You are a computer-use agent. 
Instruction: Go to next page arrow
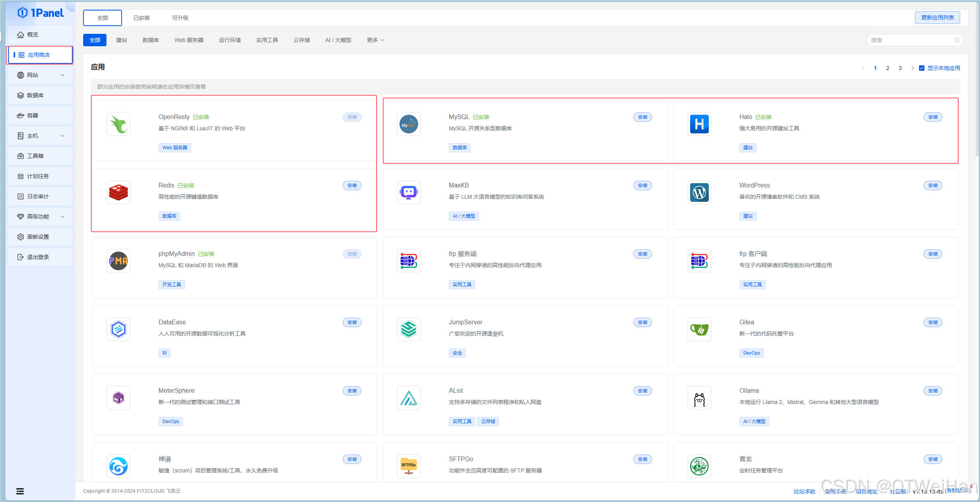pyautogui.click(x=913, y=68)
